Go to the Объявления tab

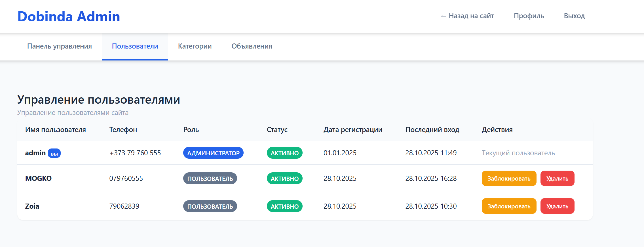(252, 46)
